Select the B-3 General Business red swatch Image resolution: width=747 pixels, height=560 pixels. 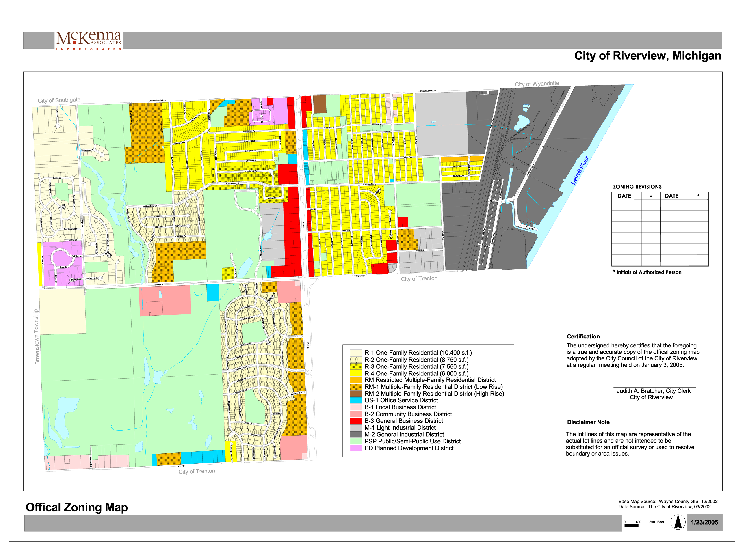356,421
